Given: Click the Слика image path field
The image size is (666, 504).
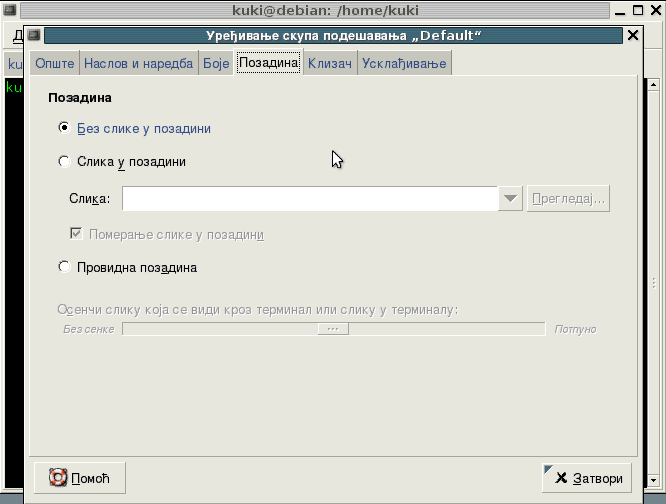Looking at the screenshot, I should 310,198.
